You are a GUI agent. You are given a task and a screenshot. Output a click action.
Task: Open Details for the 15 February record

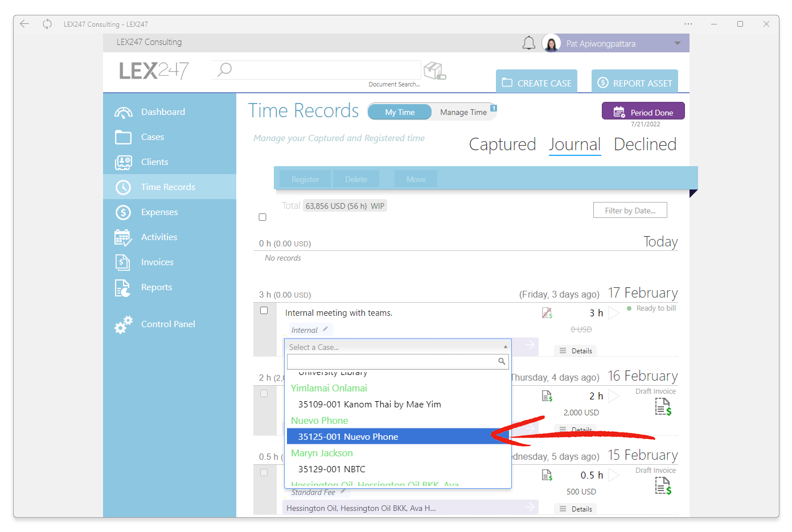point(576,509)
